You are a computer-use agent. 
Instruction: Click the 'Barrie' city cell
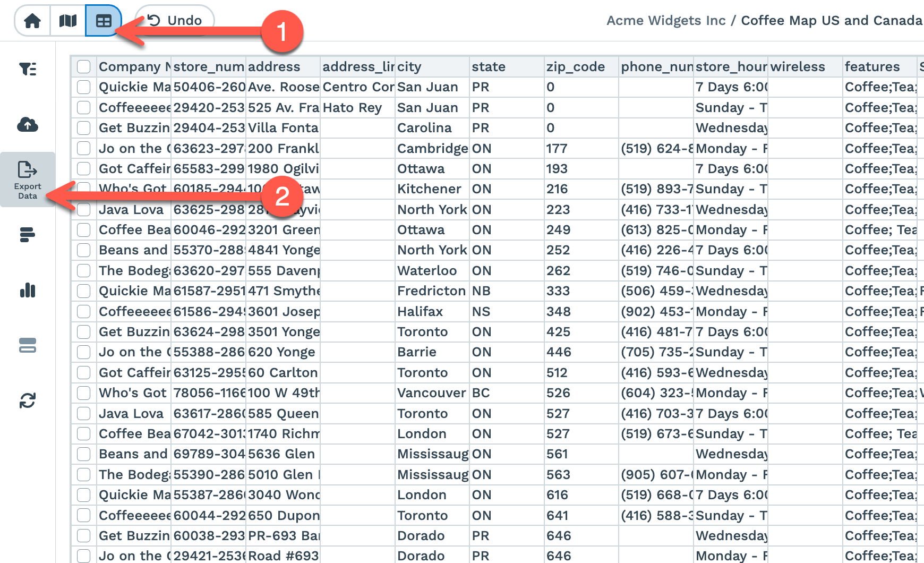(432, 352)
